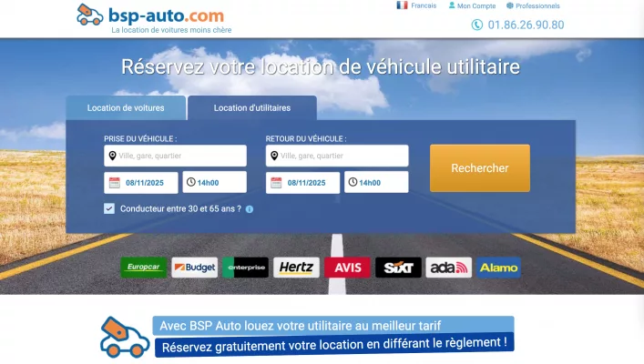Click the pickup location Ville, gare, quartier field
Viewport: 644px width, 364px height.
pyautogui.click(x=176, y=156)
